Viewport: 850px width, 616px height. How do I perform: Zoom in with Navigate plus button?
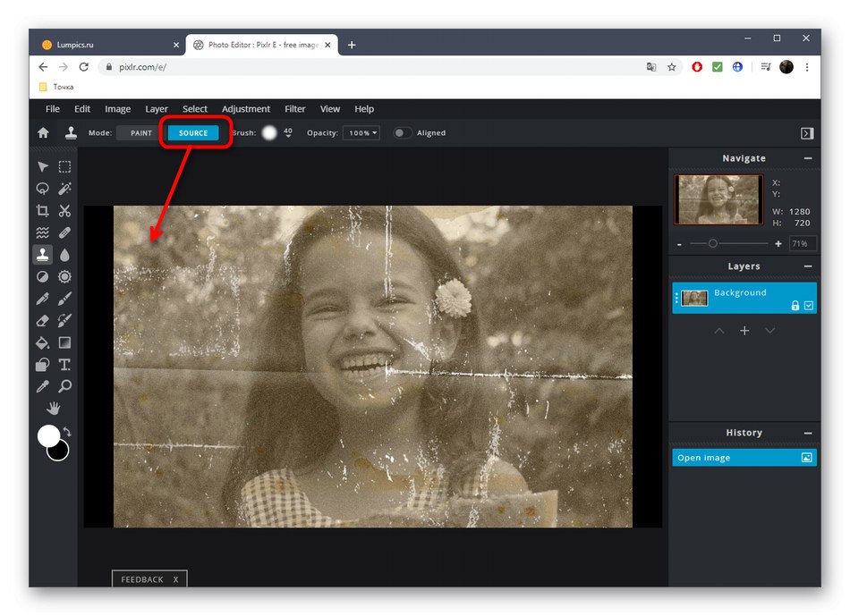point(778,244)
